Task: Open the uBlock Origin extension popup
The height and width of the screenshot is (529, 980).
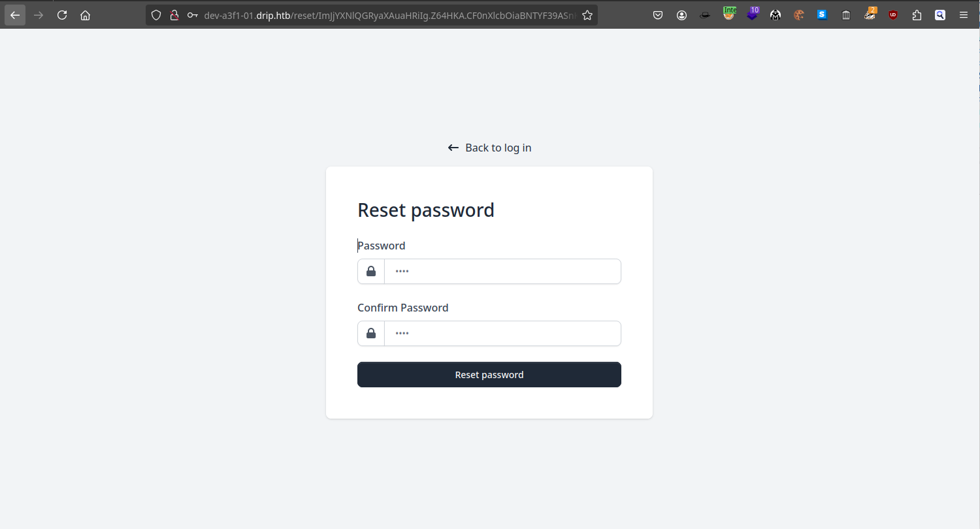Action: pyautogui.click(x=893, y=15)
